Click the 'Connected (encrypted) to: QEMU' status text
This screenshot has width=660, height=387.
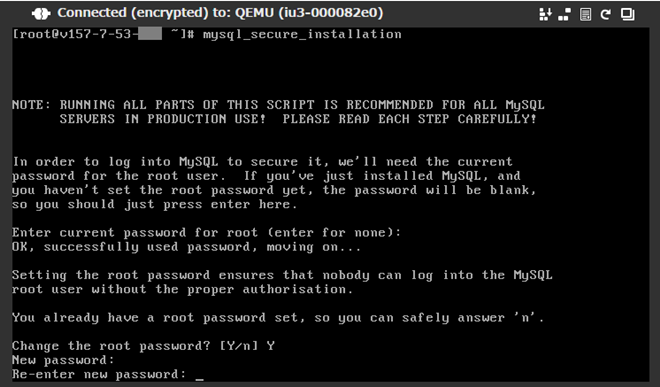click(x=220, y=13)
